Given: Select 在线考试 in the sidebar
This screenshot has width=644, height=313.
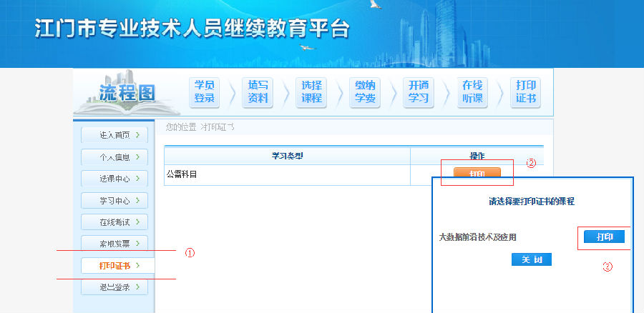Looking at the screenshot, I should click(x=114, y=222).
